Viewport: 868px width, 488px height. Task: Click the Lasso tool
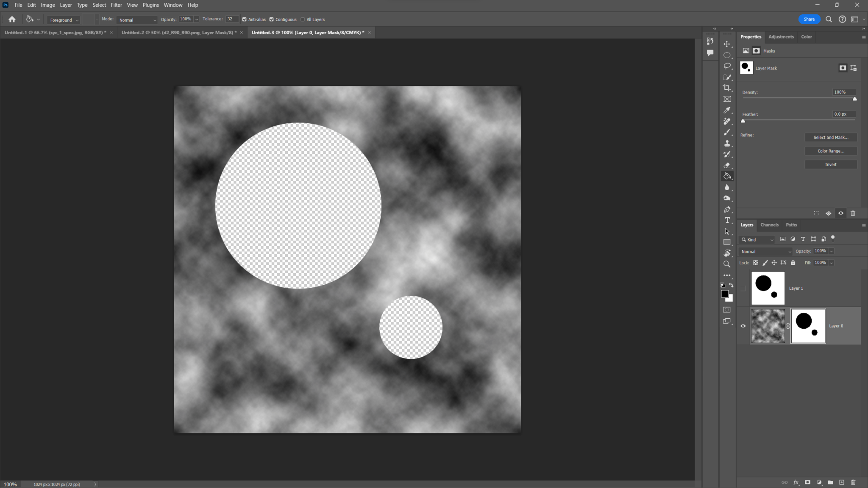tap(727, 66)
